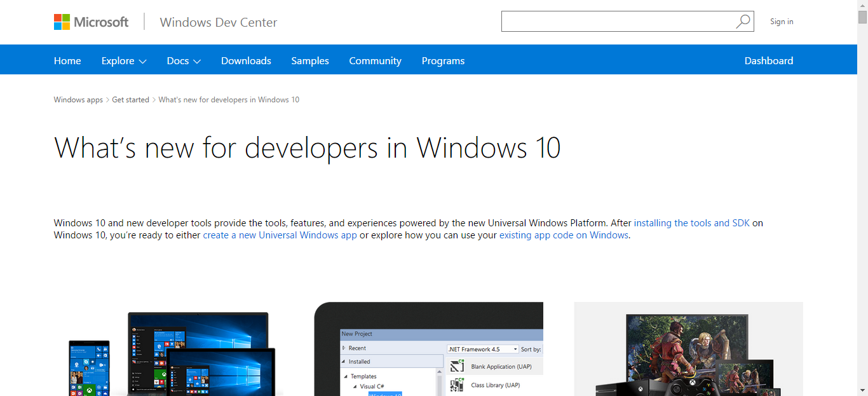Image resolution: width=868 pixels, height=396 pixels.
Task: Open the Samples section
Action: click(x=309, y=60)
